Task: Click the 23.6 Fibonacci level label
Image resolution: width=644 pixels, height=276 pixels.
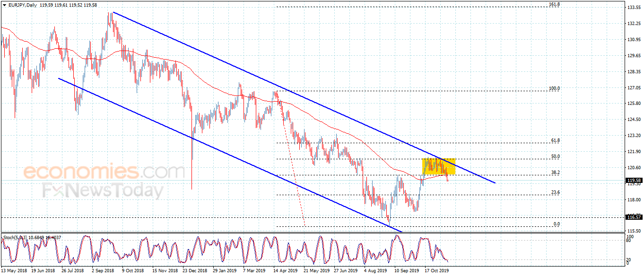Action: (x=556, y=192)
